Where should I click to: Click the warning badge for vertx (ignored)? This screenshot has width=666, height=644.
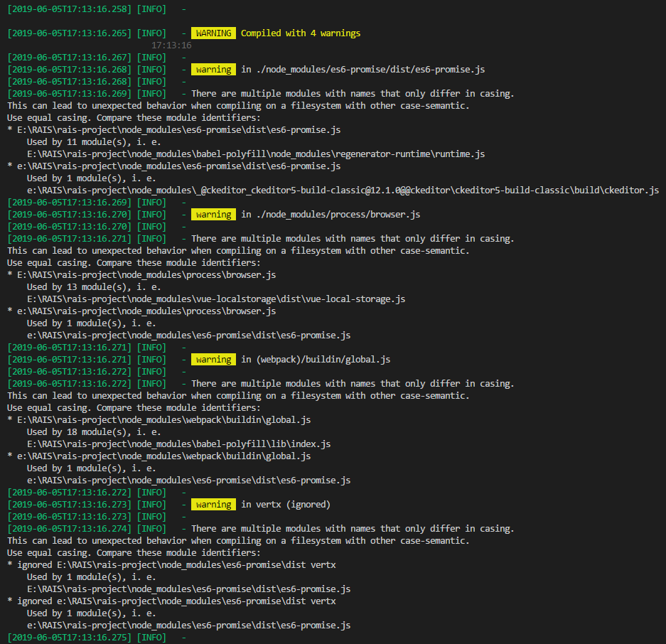tap(214, 504)
